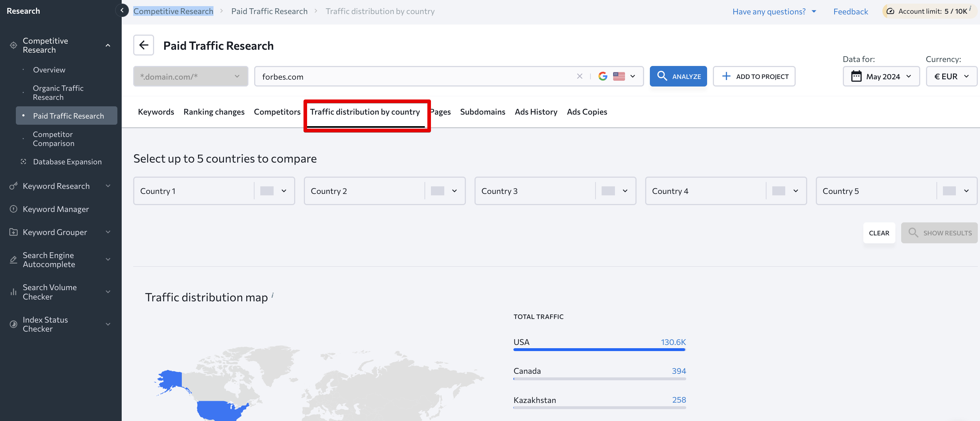
Task: Open the Subdomains tab
Action: 482,112
